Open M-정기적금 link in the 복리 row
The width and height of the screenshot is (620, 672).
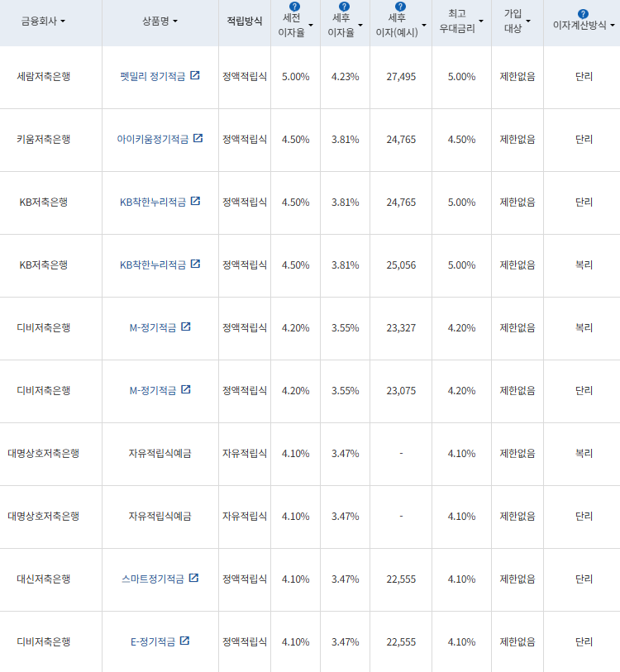click(153, 327)
